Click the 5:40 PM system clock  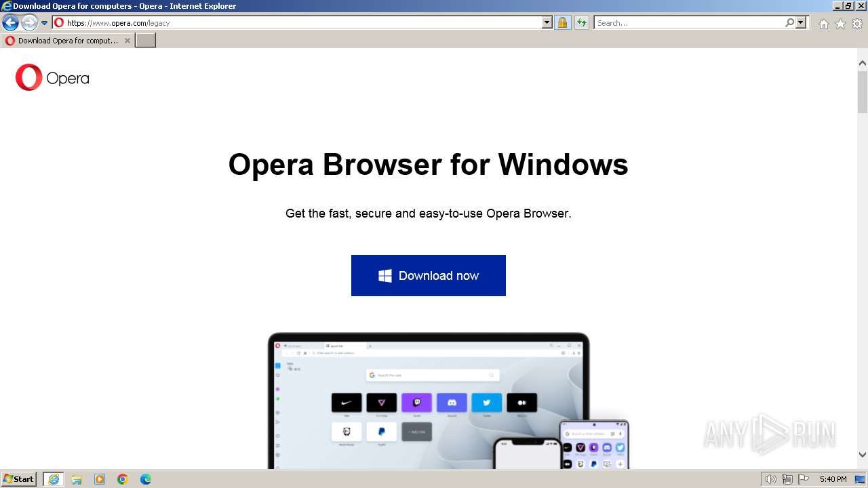coord(833,479)
